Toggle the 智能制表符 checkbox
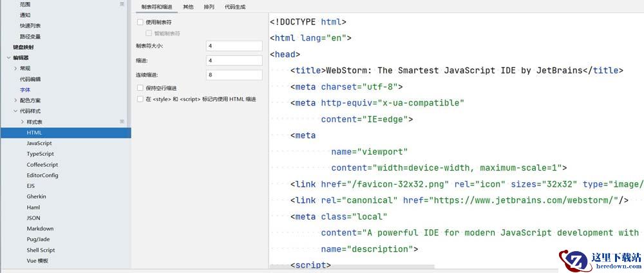This screenshot has width=644, height=273. (148, 33)
